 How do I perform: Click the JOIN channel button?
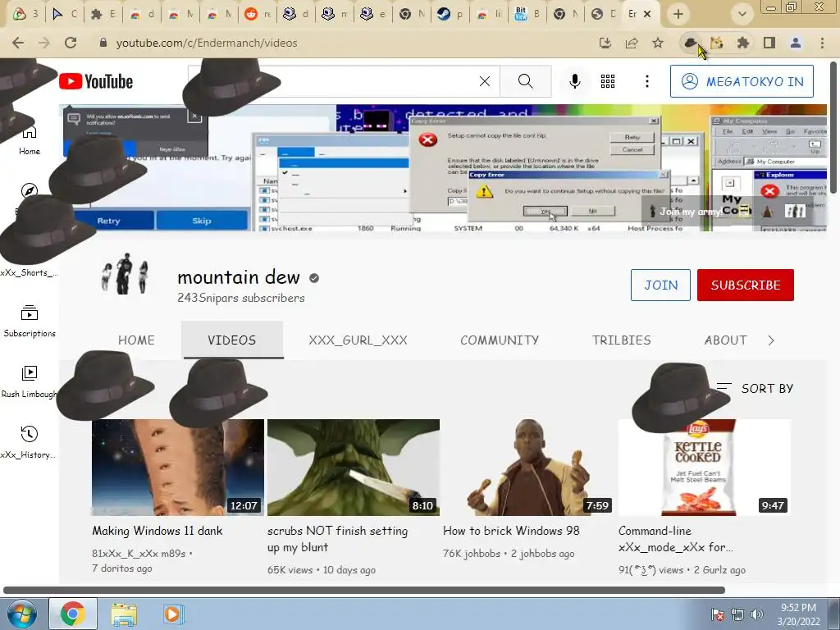pos(660,285)
